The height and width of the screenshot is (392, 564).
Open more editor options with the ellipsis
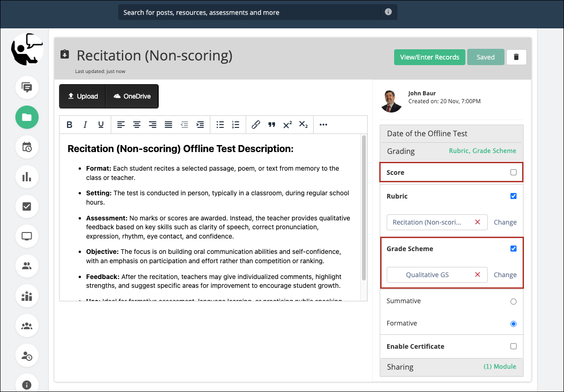(x=323, y=125)
